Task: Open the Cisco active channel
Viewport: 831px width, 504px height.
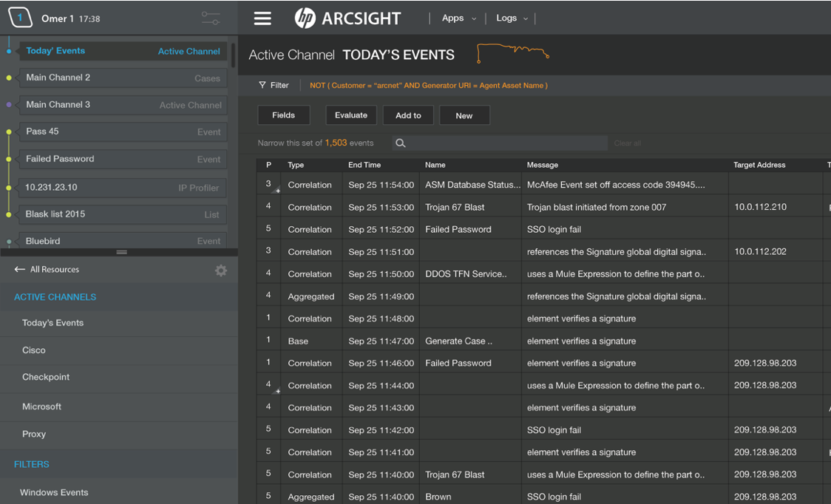Action: 119,350
